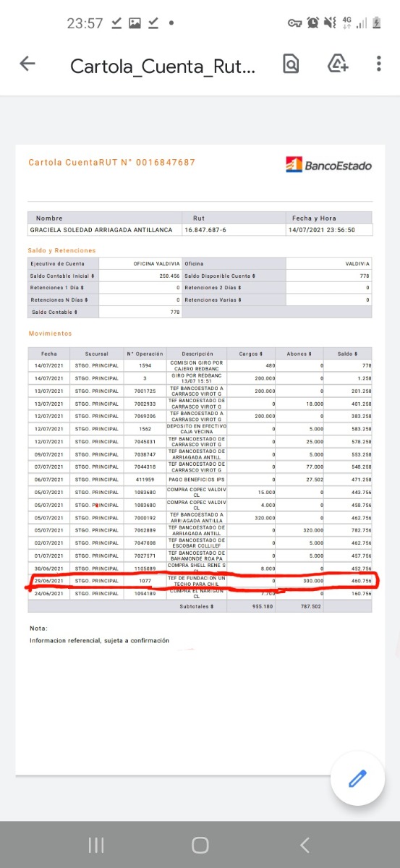
Task: Open recent apps from navigation bar
Action: click(96, 845)
